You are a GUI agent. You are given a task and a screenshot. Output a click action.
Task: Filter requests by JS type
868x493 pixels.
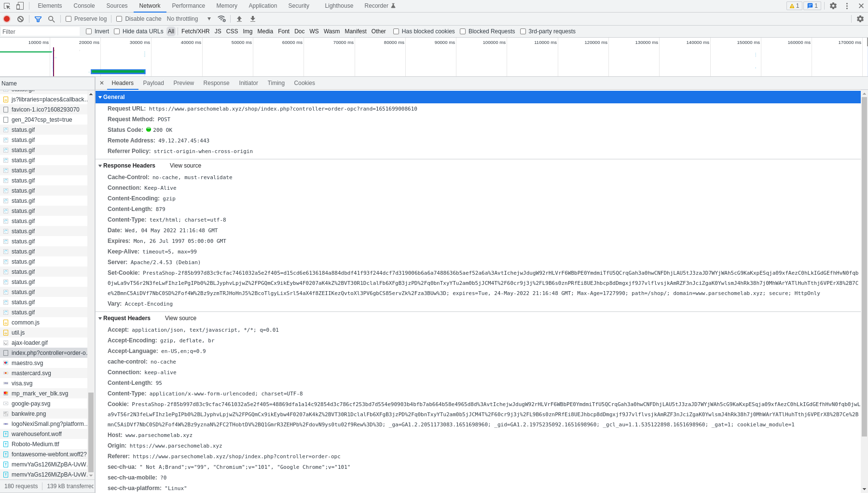[218, 31]
